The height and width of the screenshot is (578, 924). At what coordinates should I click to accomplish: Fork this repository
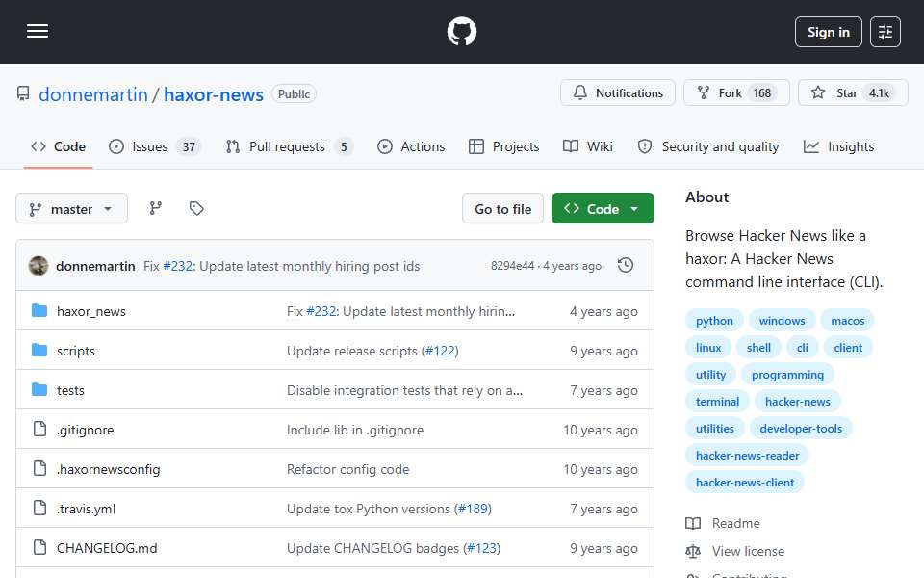coord(736,92)
